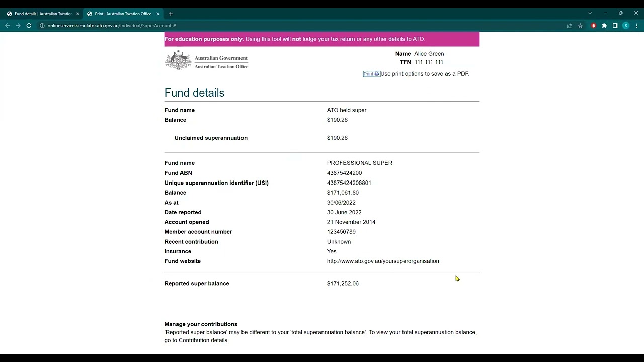Click the Manage your contributions heading

(x=201, y=324)
